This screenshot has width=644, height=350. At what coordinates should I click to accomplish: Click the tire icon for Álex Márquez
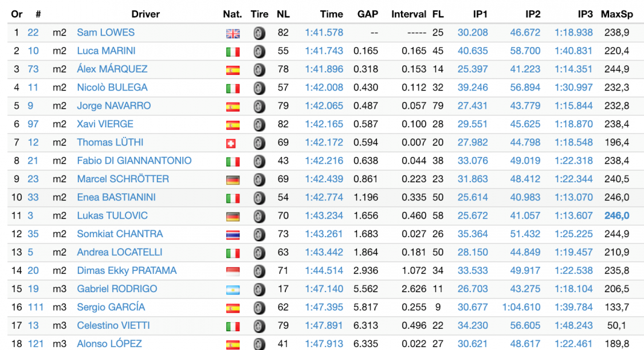pyautogui.click(x=259, y=70)
